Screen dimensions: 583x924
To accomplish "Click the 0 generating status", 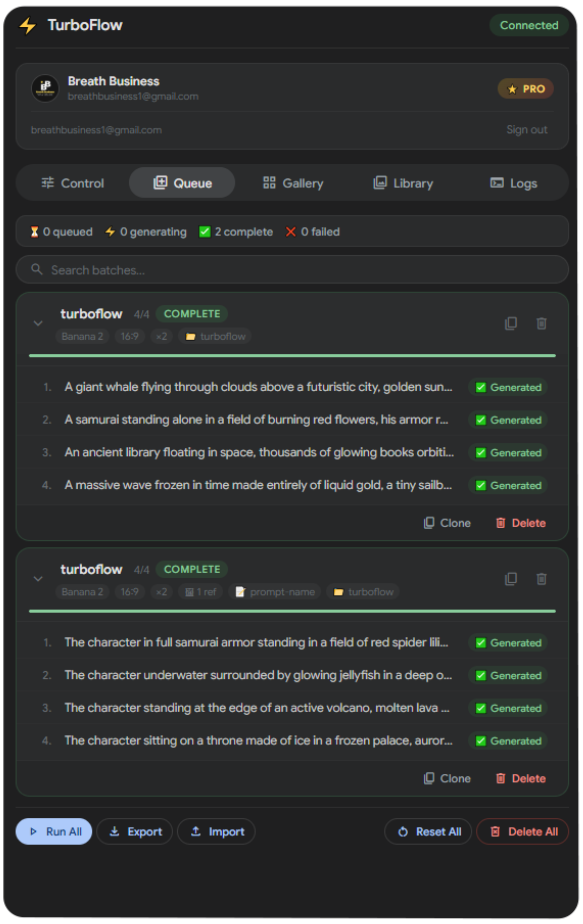I will coord(146,232).
